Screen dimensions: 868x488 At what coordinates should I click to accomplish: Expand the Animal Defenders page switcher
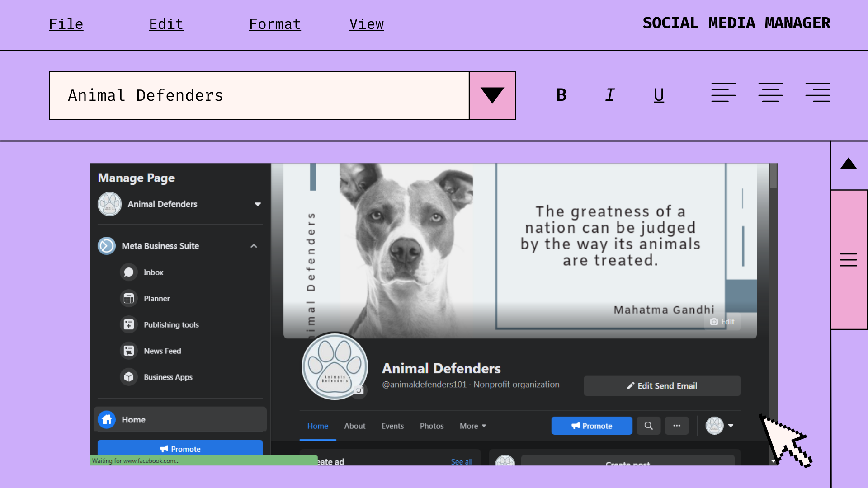click(x=258, y=204)
